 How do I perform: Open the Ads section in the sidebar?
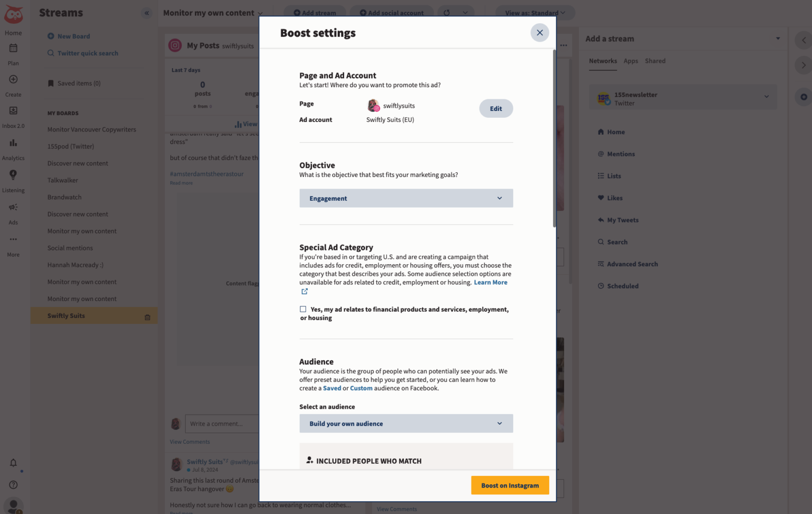point(13,211)
